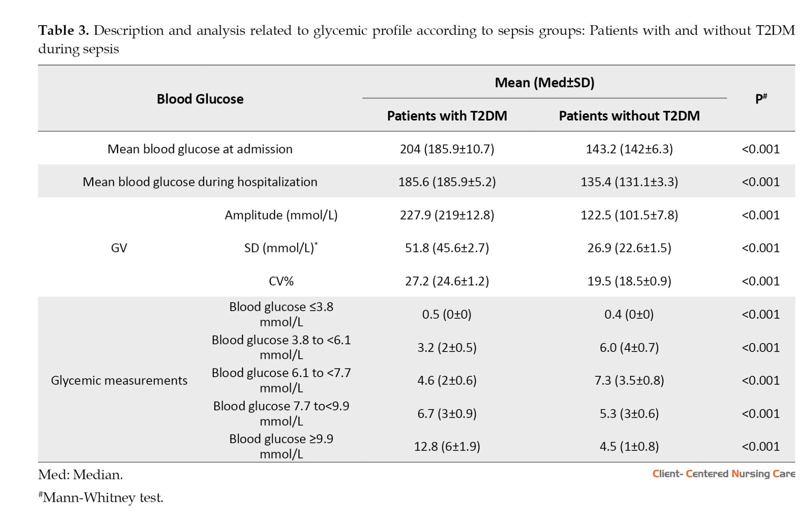Click the P value in the CV% row
Viewport: 812px width, 520px height.
(x=760, y=281)
